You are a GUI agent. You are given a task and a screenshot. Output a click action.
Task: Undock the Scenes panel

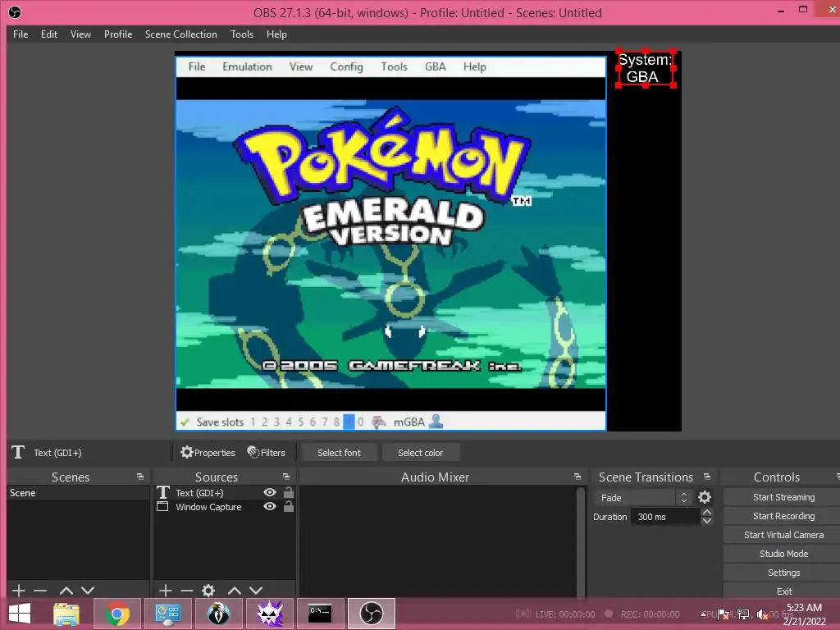[140, 477]
